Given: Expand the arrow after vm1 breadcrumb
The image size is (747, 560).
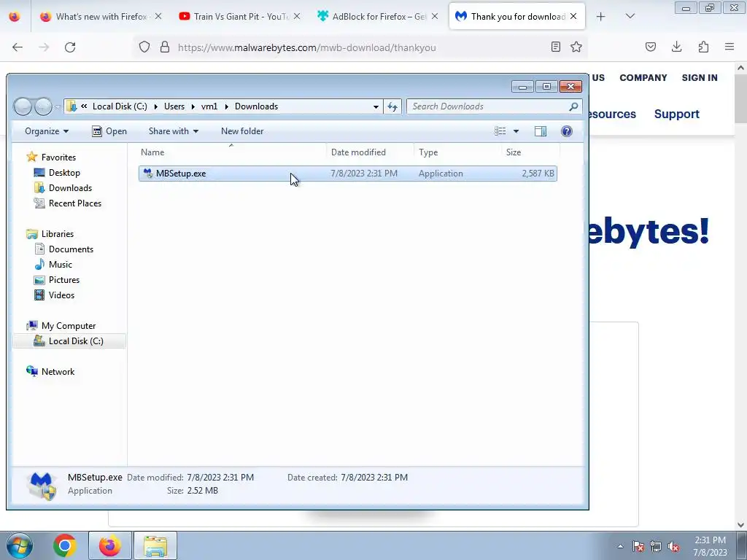Looking at the screenshot, I should 226,106.
